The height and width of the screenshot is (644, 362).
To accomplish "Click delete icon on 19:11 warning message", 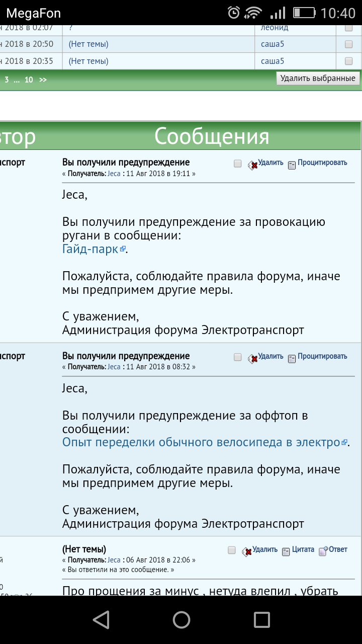I will coord(252,165).
